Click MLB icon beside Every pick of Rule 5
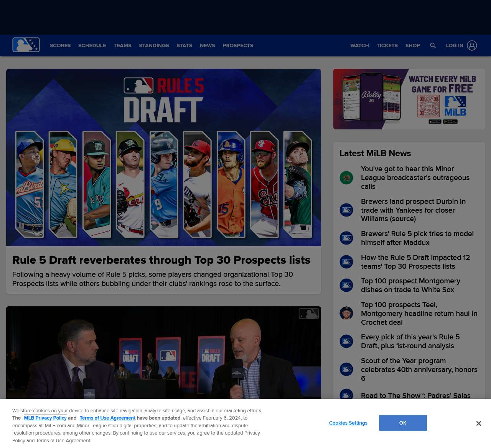 346,341
